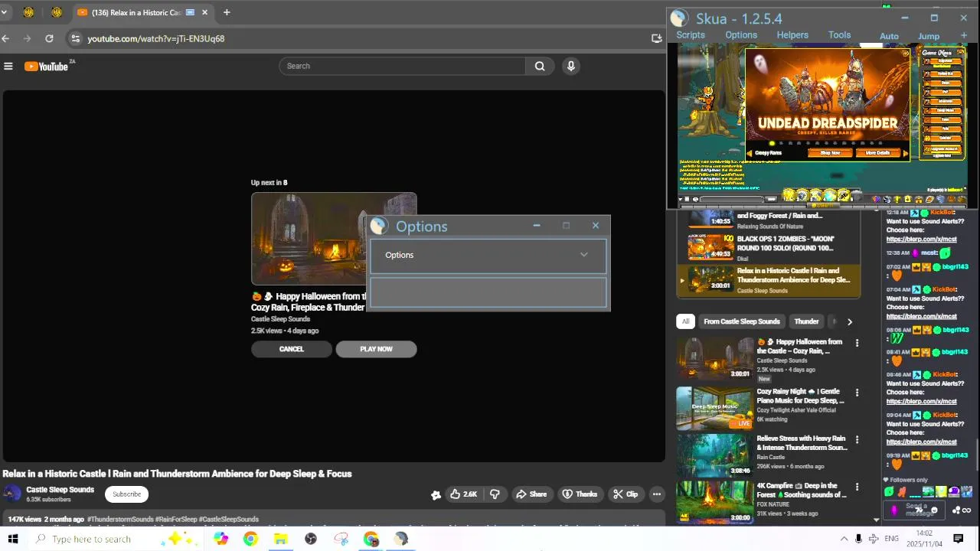Open Windows Start menu
Image resolution: width=980 pixels, height=551 pixels.
pos(13,539)
